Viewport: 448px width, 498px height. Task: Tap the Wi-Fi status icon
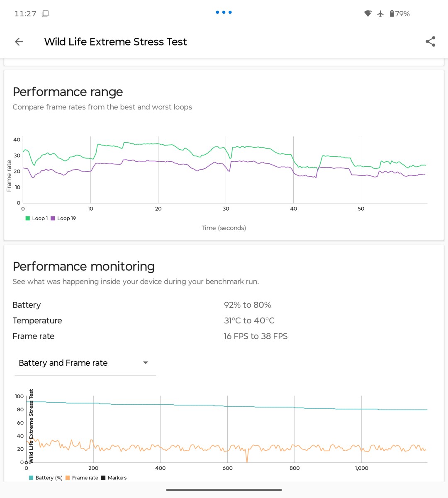pyautogui.click(x=368, y=14)
